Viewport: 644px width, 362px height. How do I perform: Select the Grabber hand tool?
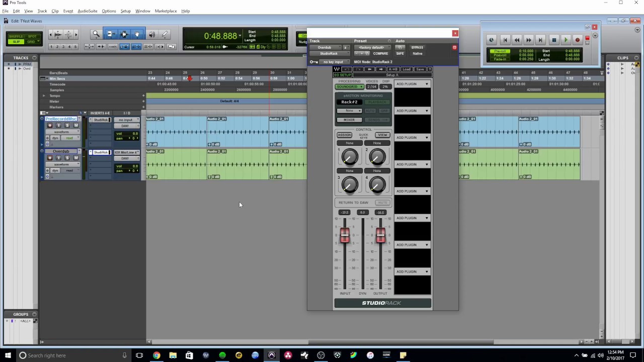[137, 34]
